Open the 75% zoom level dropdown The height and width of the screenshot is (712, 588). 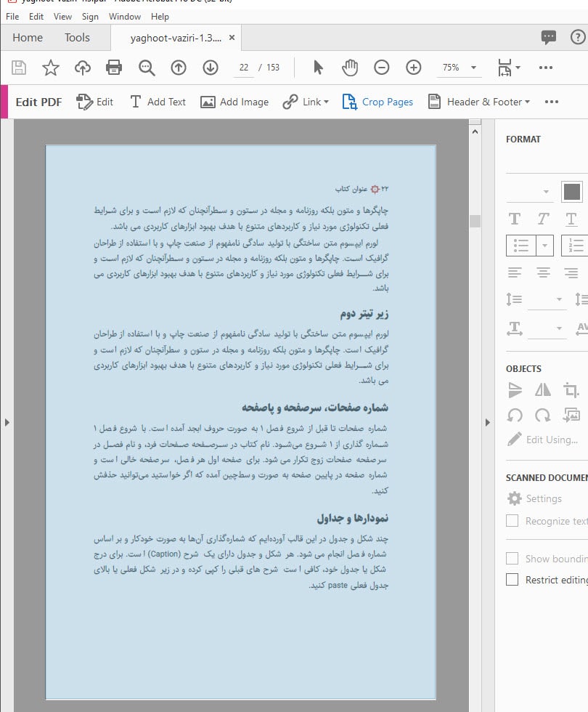(459, 67)
